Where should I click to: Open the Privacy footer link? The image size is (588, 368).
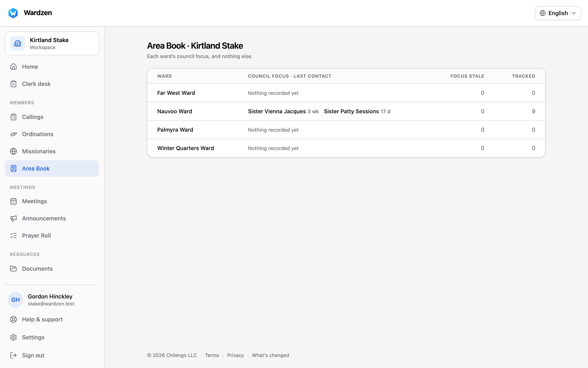pyautogui.click(x=235, y=355)
